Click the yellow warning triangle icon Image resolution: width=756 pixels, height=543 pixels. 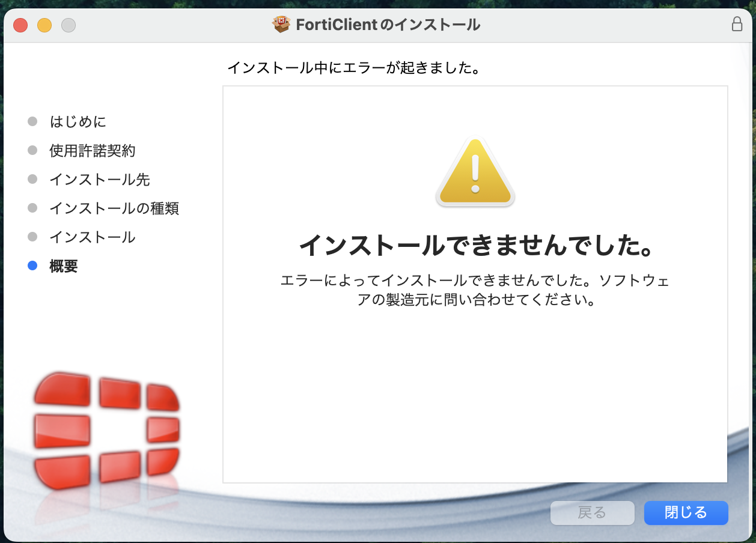coord(475,172)
